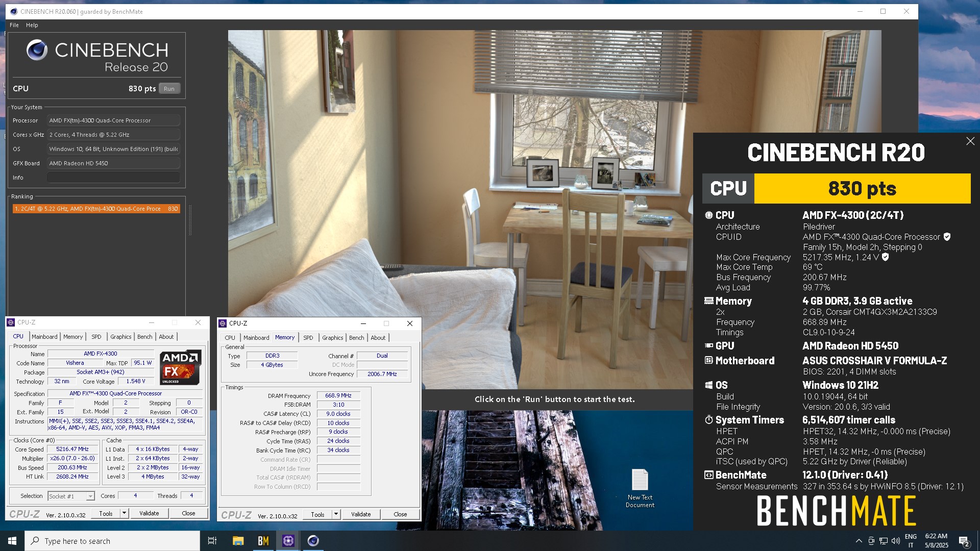
Task: Click Tools button in CPU-Z Memory window
Action: pos(318,514)
